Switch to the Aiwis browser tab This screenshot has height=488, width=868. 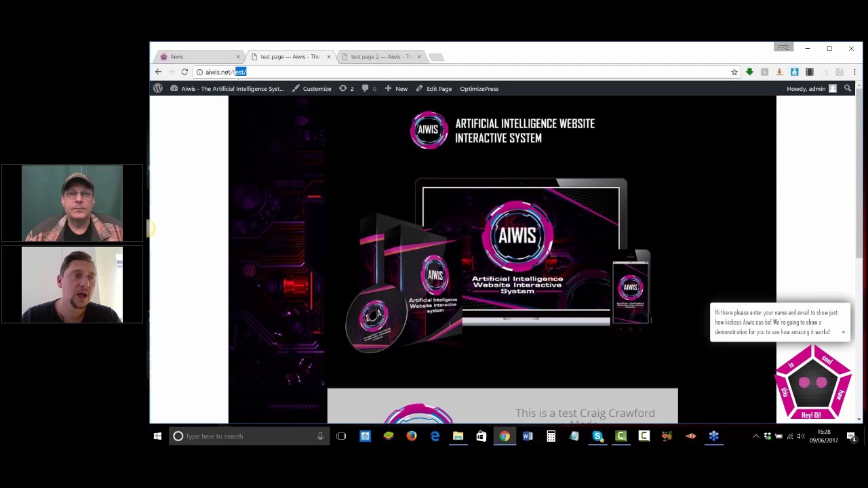198,57
